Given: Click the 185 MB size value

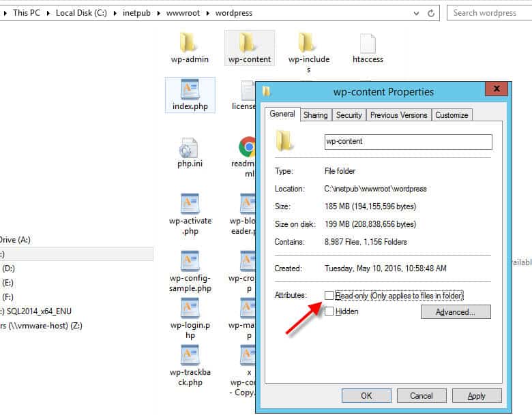Looking at the screenshot, I should pos(370,206).
